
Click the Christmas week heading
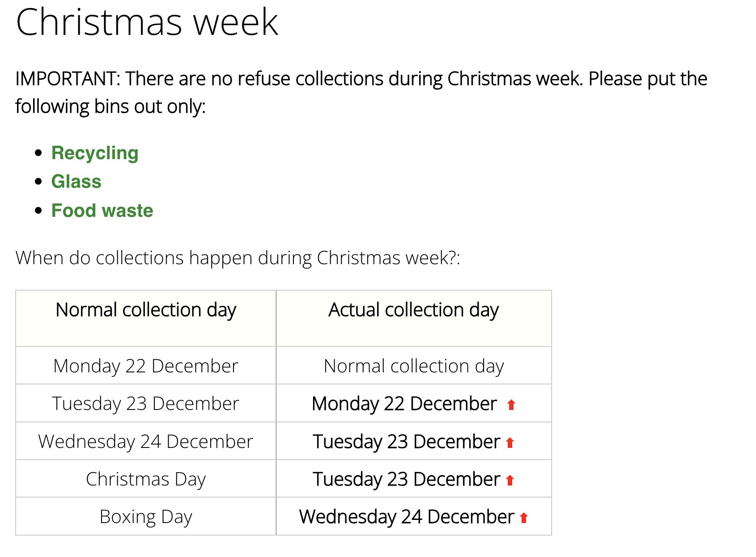tap(147, 22)
